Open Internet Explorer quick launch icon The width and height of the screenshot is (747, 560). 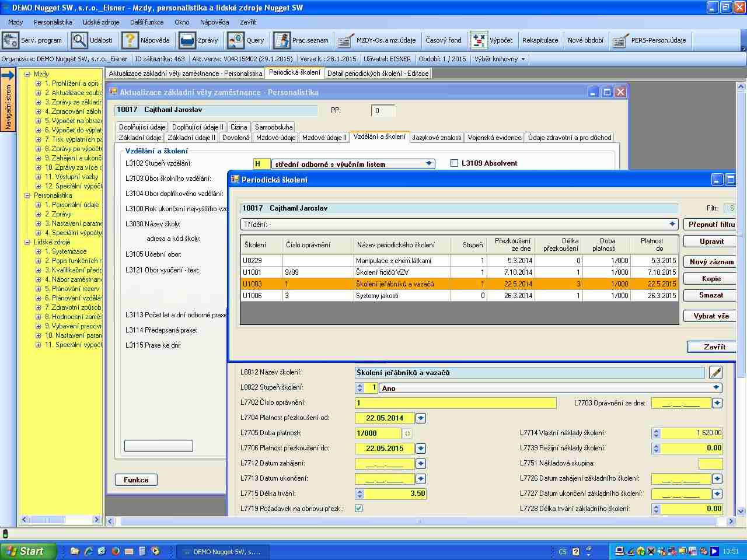coord(89,551)
